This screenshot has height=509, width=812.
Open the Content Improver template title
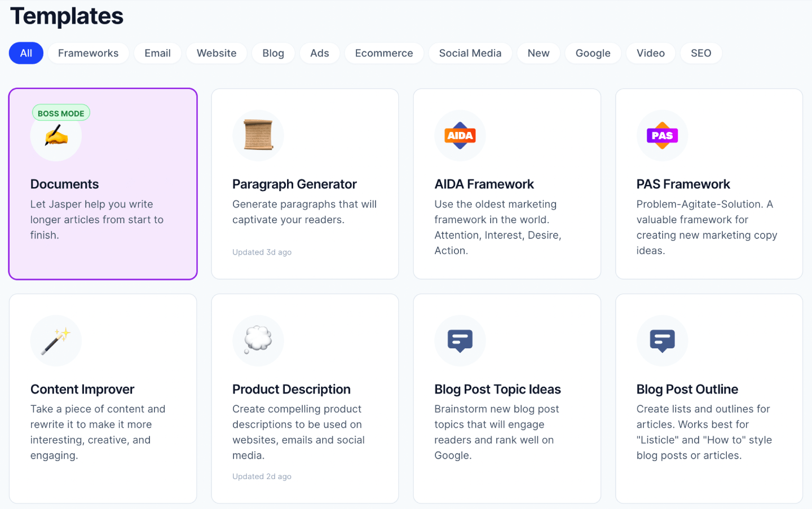click(x=82, y=390)
